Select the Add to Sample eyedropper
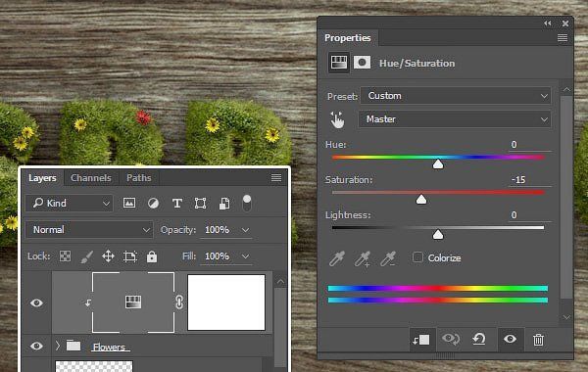 coord(363,258)
